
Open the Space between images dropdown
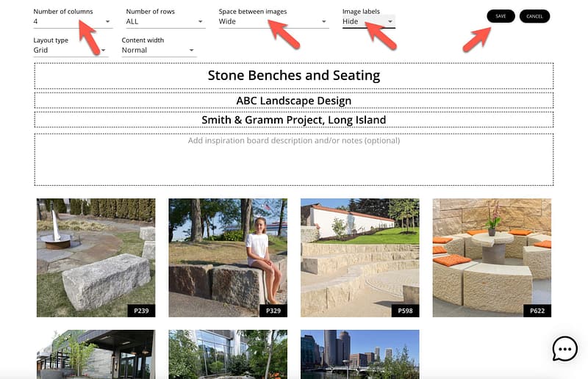tap(273, 22)
